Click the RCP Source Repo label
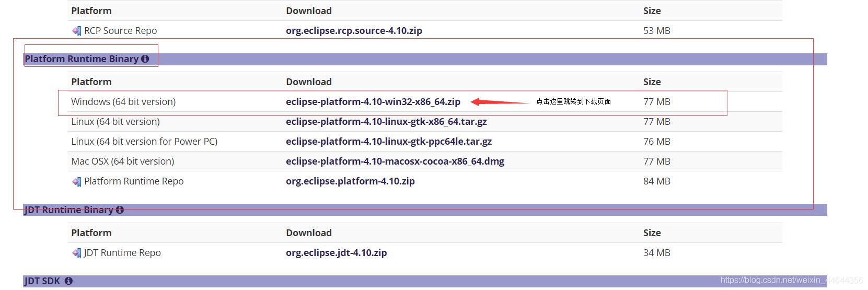Image resolution: width=868 pixels, height=290 pixels. point(120,31)
